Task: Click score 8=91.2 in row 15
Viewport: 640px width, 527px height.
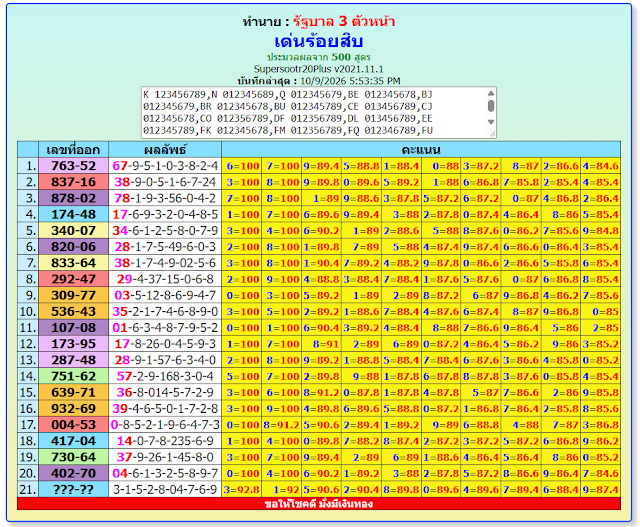Action: [x=322, y=392]
